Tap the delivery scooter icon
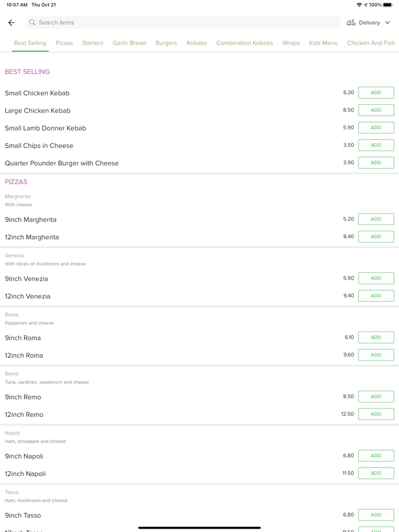The height and width of the screenshot is (532, 399). point(351,23)
